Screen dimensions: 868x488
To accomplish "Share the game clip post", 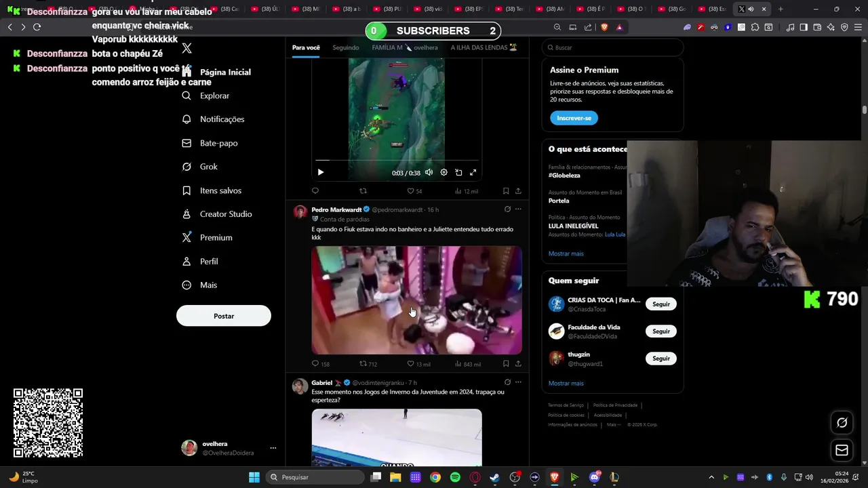I will [518, 191].
